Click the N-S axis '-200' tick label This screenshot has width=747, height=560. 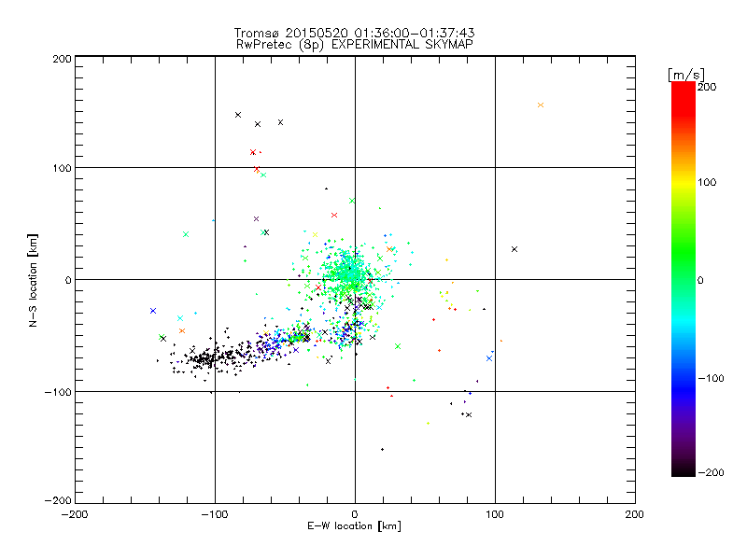(58, 500)
